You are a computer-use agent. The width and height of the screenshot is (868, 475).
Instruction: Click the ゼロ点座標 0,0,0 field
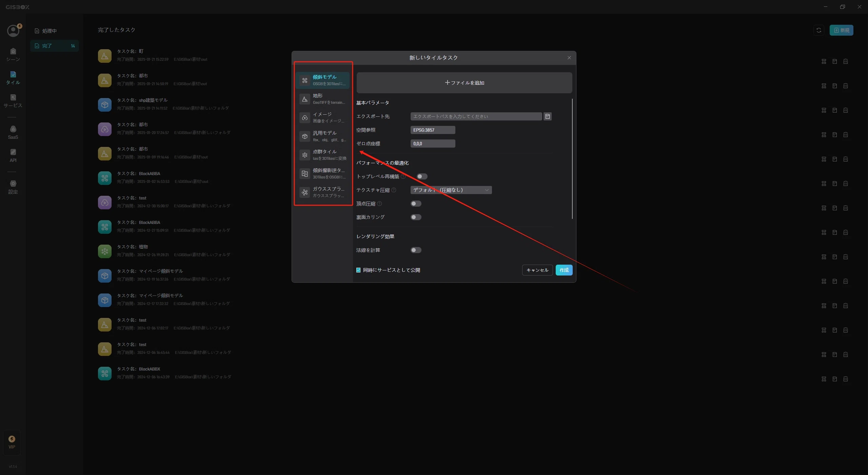click(x=433, y=144)
